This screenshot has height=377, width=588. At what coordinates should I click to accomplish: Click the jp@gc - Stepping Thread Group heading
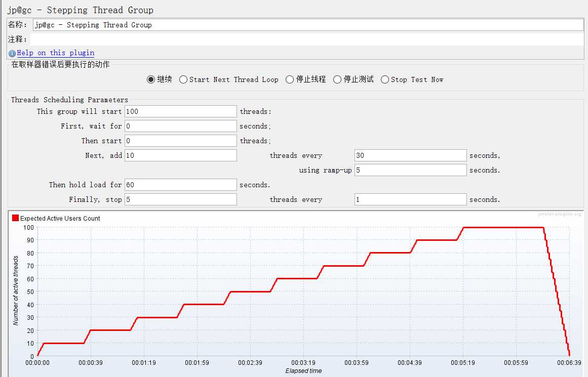(x=80, y=10)
